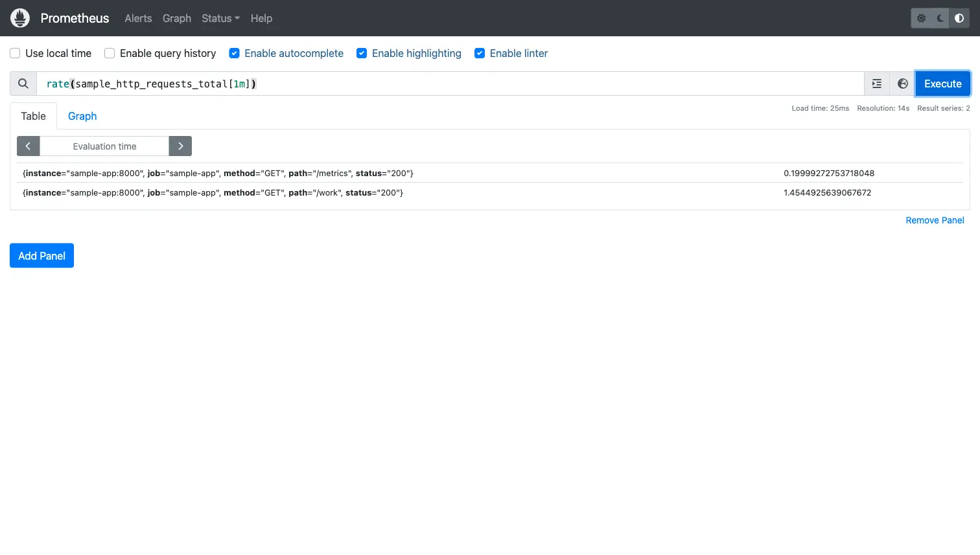Click the Prometheus flame logo
Screen dimensions: 980x555
pos(20,18)
